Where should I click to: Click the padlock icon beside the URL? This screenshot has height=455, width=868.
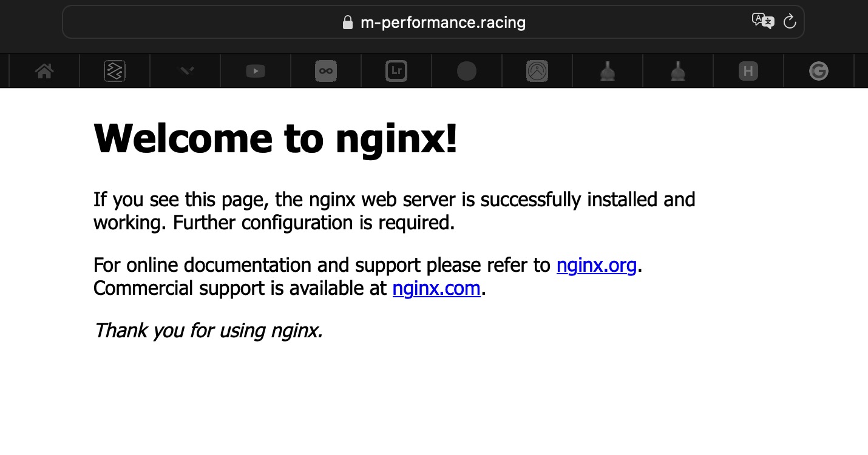pos(348,22)
